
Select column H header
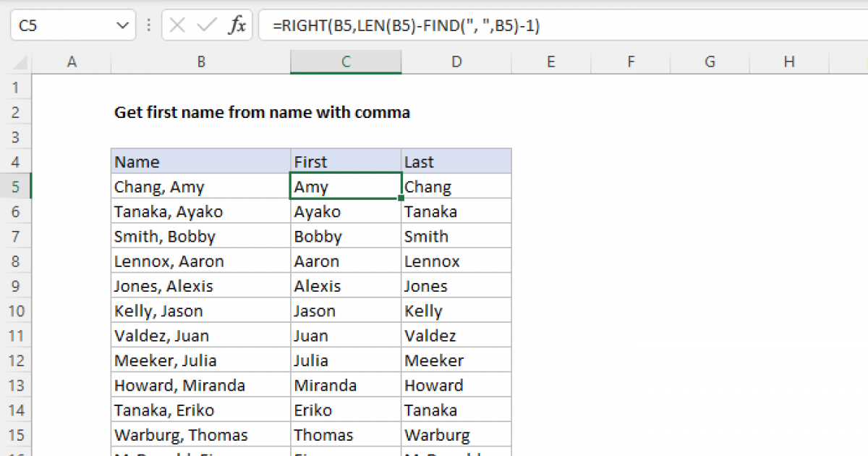pyautogui.click(x=789, y=62)
